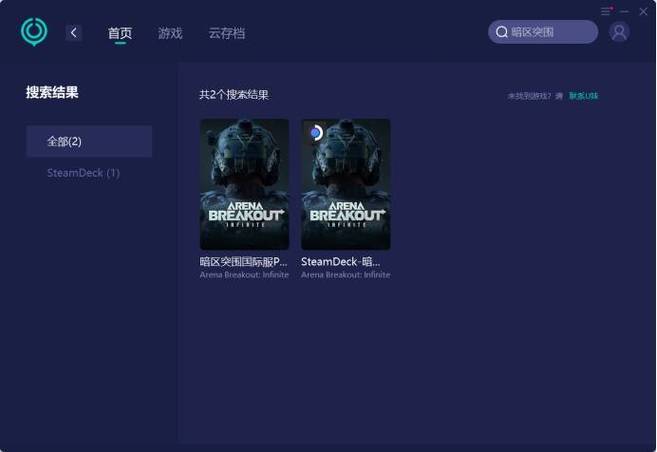Select the 全部(2) filter

coord(89,141)
